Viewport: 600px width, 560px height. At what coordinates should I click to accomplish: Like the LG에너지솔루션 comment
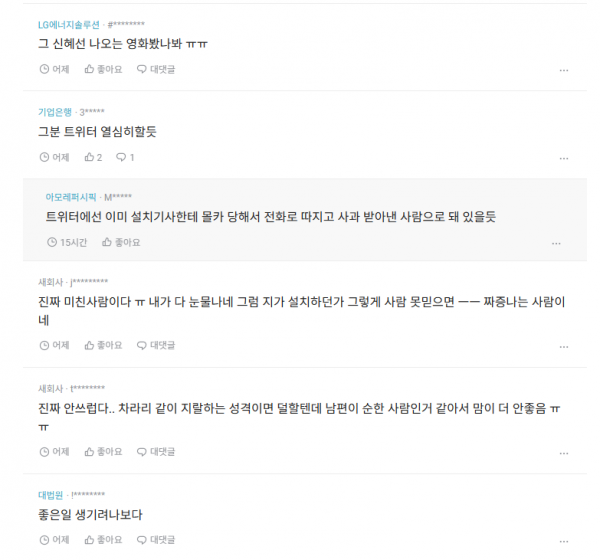click(x=103, y=69)
